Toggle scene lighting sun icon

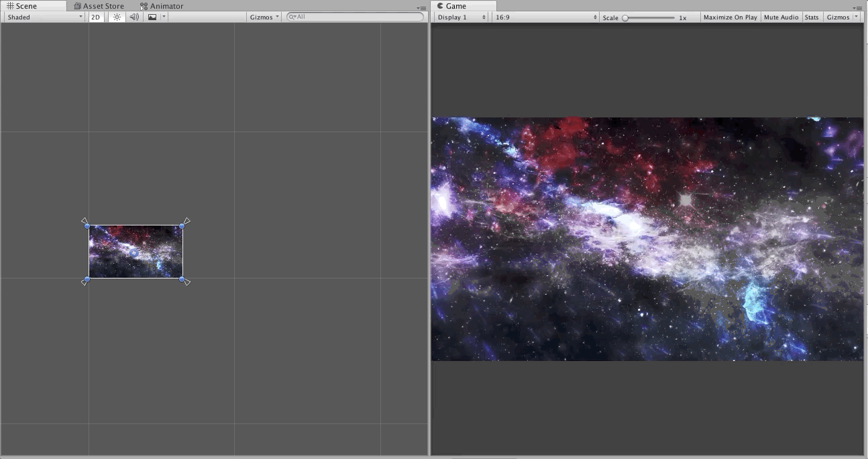pos(117,17)
